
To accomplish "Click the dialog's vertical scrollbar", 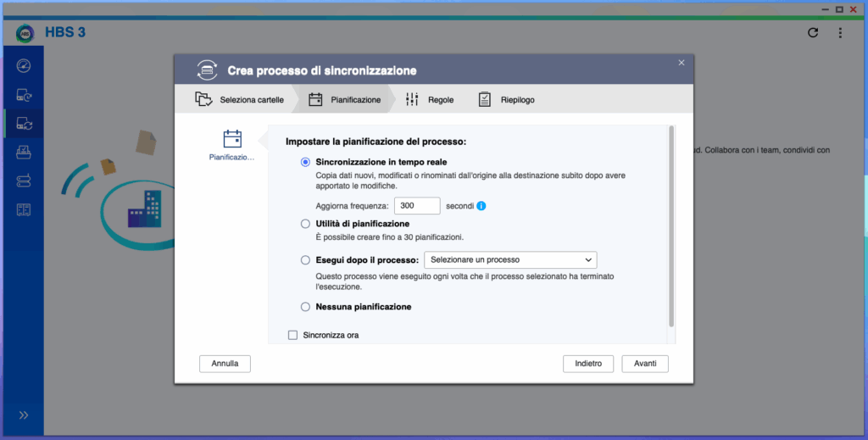I will 671,226.
